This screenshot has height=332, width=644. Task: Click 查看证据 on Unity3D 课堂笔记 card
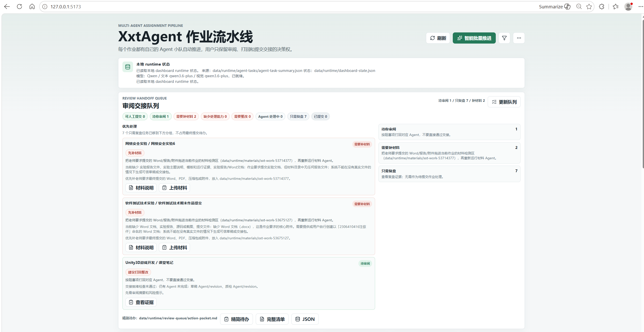[x=141, y=302]
